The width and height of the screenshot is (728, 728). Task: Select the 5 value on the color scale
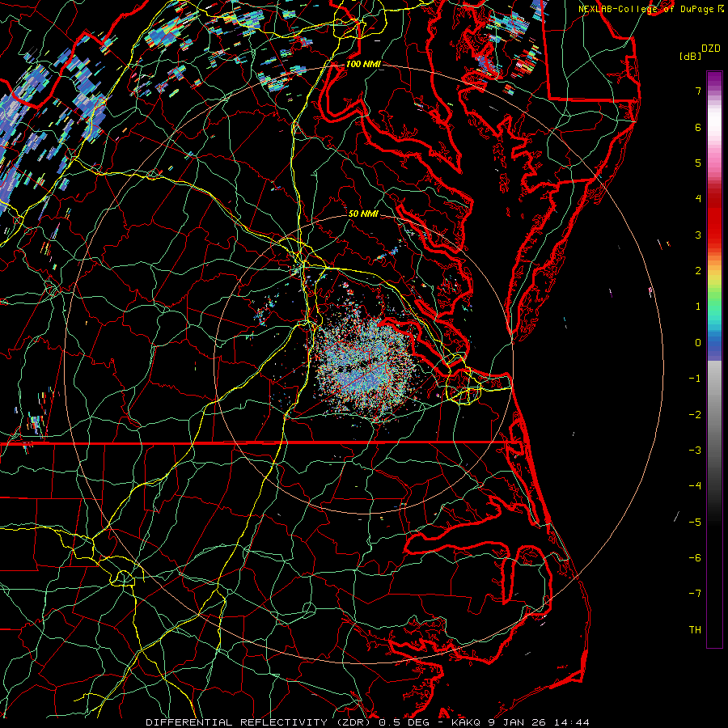(698, 163)
